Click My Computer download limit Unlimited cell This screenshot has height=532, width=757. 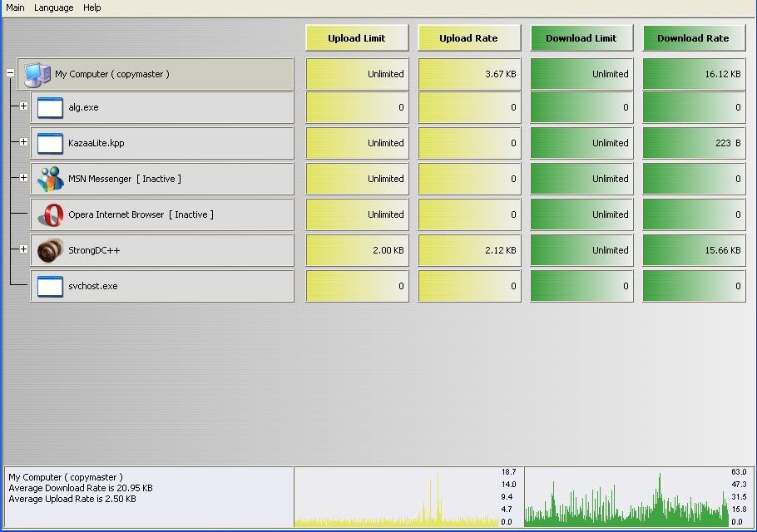581,74
